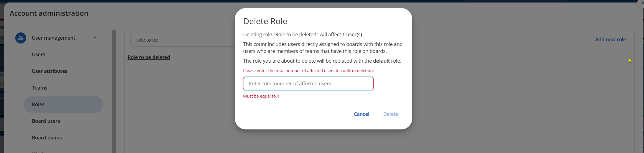This screenshot has width=644, height=153.
Task: Navigate to Board teams in sidebar
Action: click(47, 138)
